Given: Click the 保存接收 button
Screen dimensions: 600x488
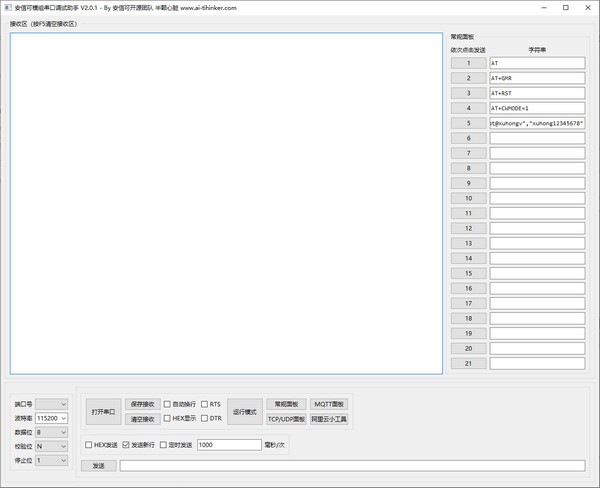Looking at the screenshot, I should pyautogui.click(x=143, y=404).
